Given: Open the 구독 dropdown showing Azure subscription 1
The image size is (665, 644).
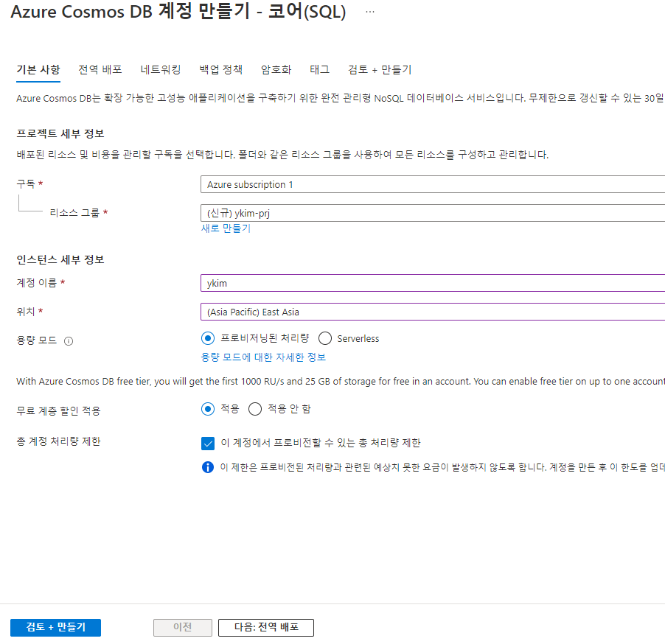Looking at the screenshot, I should point(433,184).
